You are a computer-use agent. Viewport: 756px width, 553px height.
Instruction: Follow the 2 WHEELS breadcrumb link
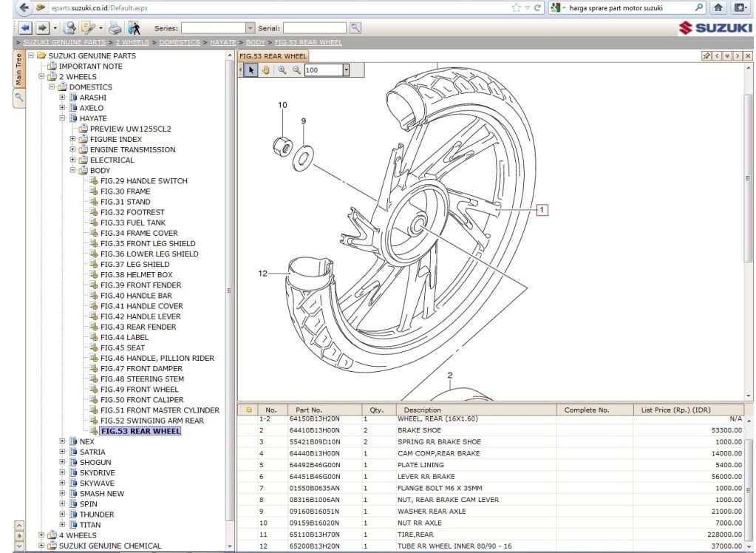click(x=132, y=42)
